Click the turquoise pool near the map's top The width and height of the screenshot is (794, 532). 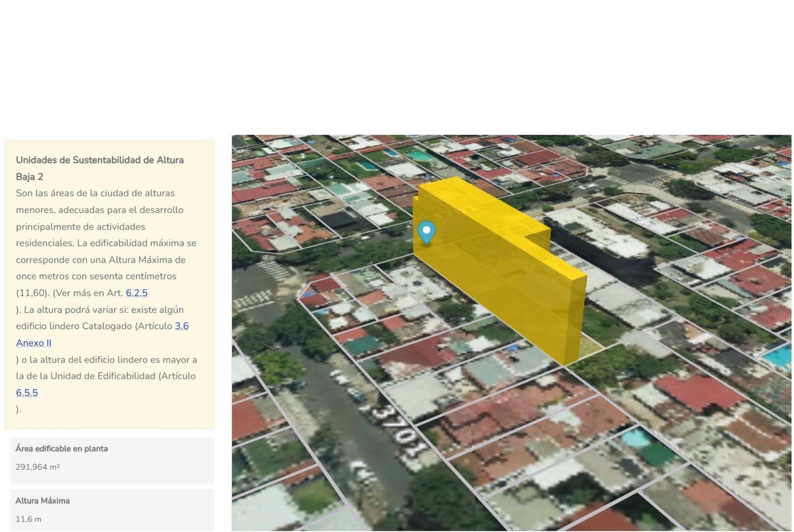[x=419, y=156]
